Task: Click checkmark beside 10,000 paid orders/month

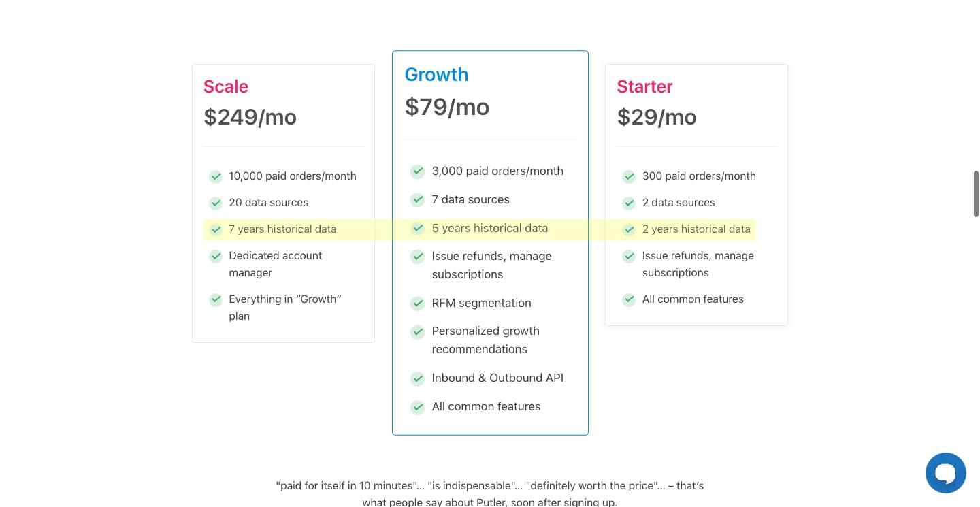Action: (216, 176)
